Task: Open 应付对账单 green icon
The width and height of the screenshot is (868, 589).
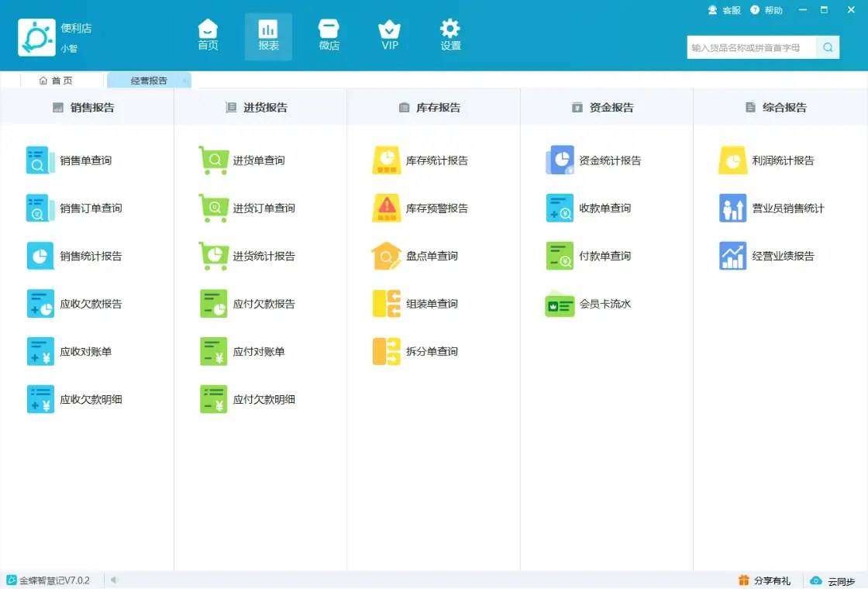Action: point(214,352)
